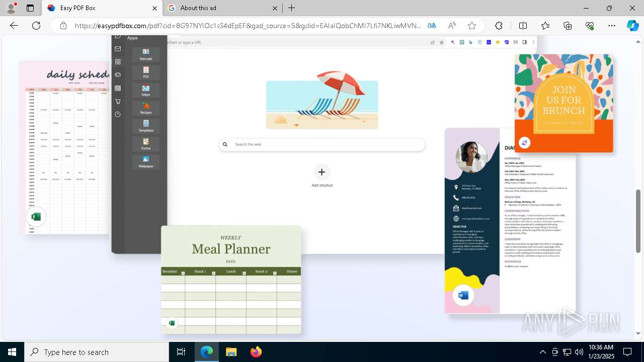Open a new browser tab
The height and width of the screenshot is (362, 644).
[291, 8]
